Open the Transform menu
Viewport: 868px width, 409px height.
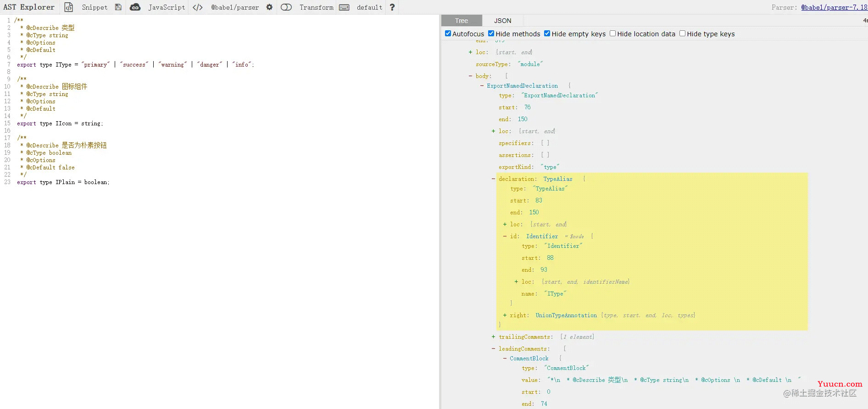click(x=317, y=7)
